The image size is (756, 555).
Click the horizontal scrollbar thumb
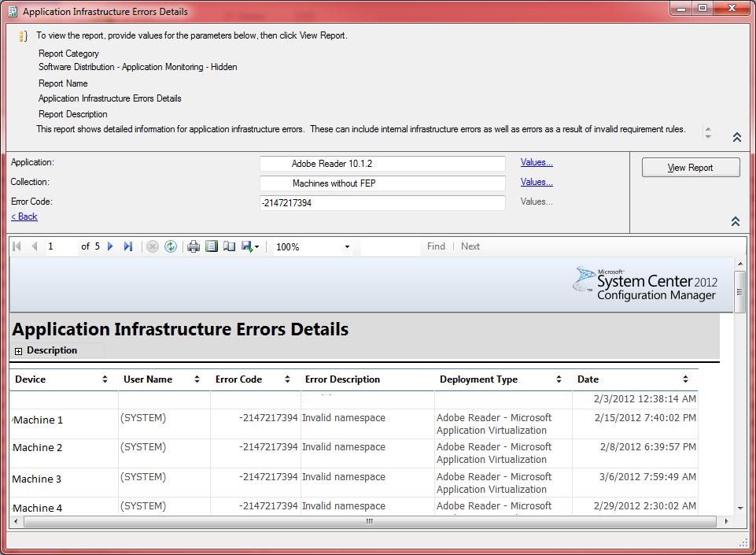pos(370,521)
